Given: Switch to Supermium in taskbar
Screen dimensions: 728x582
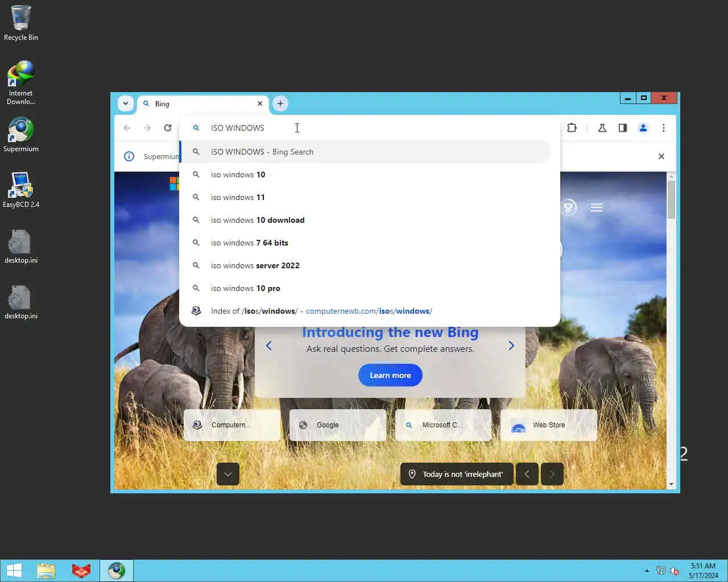Looking at the screenshot, I should pos(117,571).
